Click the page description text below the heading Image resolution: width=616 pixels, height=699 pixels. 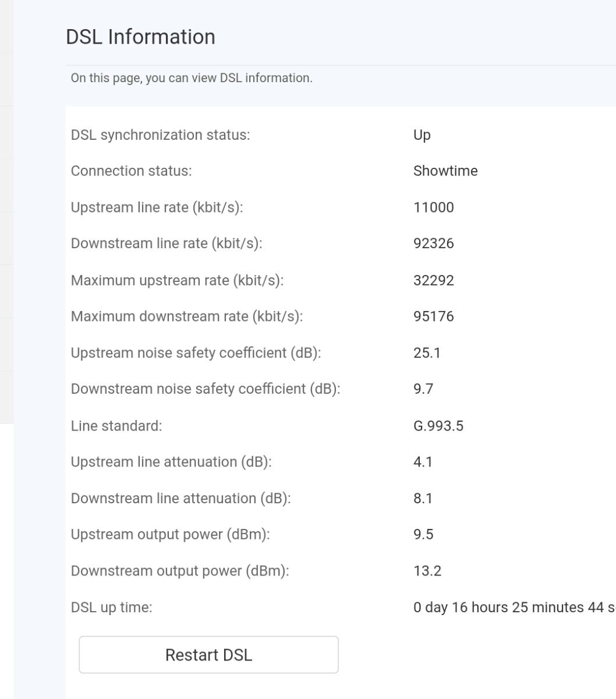click(x=192, y=78)
